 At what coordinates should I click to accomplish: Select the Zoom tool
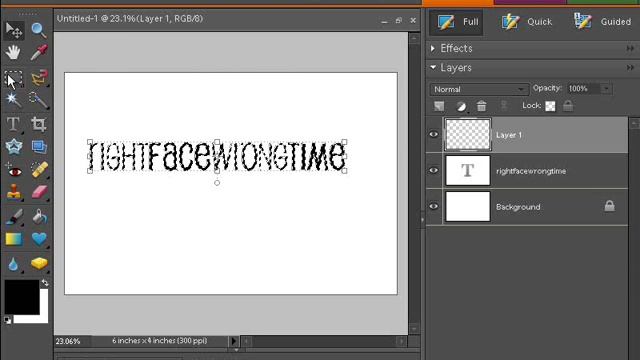coord(39,30)
